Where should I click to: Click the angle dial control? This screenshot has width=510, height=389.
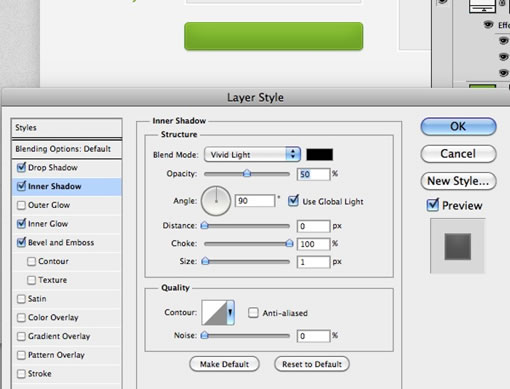[216, 201]
